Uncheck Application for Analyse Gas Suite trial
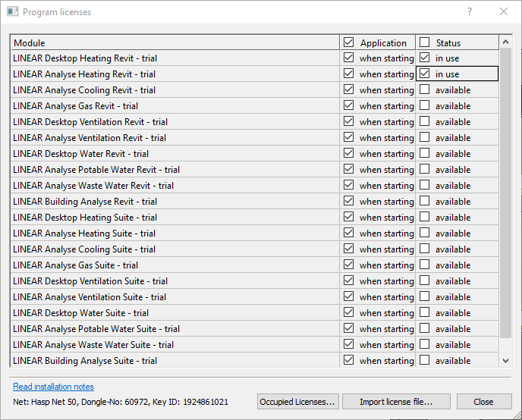The image size is (522, 420). (x=348, y=265)
